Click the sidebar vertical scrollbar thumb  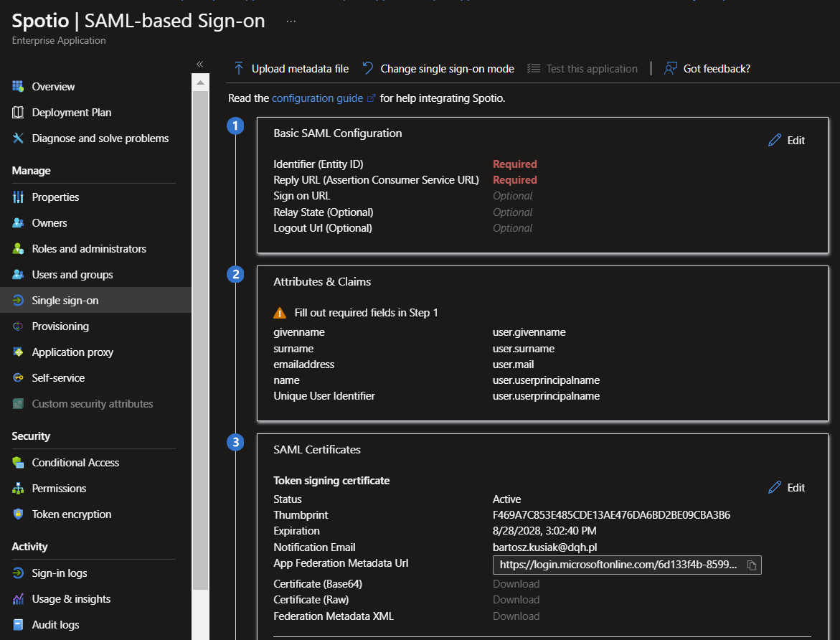(200, 340)
